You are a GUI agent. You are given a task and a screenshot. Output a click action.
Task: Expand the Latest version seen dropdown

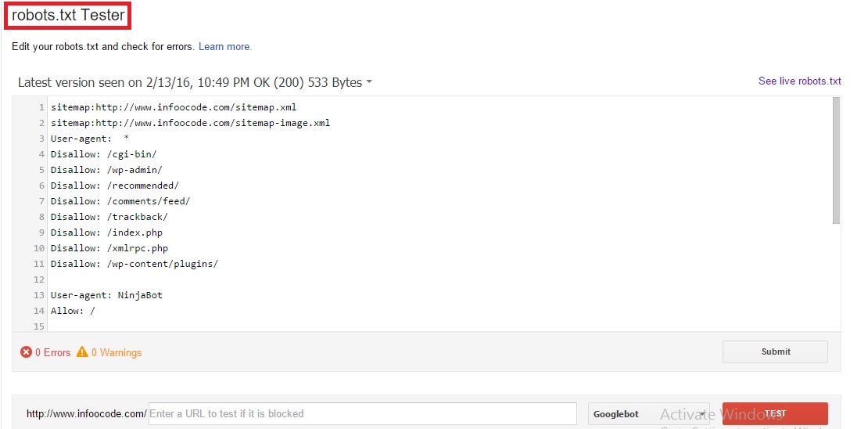(369, 83)
